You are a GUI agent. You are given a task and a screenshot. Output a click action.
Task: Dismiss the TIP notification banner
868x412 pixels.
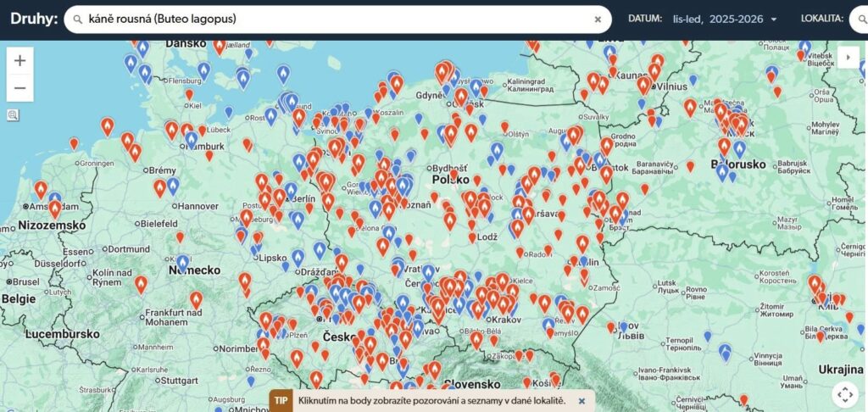(581, 400)
